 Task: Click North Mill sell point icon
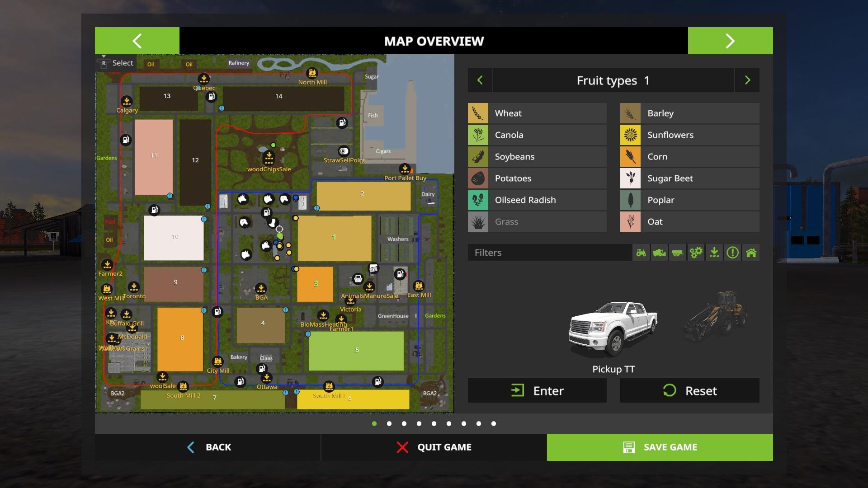click(312, 73)
